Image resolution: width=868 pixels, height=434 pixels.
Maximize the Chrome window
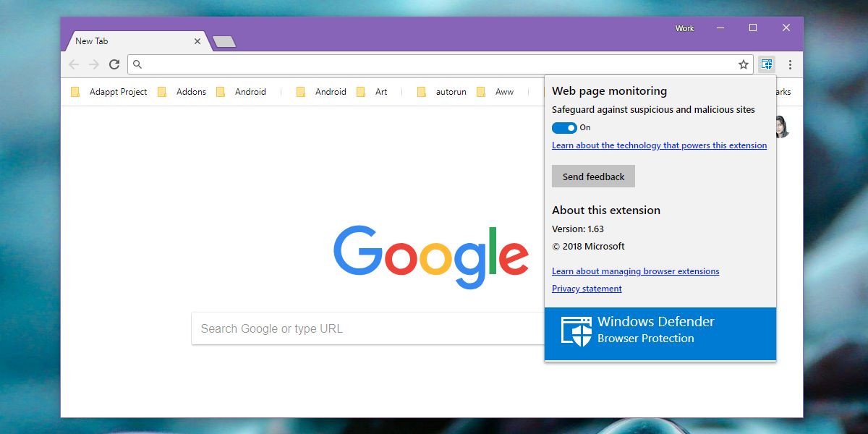[x=753, y=27]
